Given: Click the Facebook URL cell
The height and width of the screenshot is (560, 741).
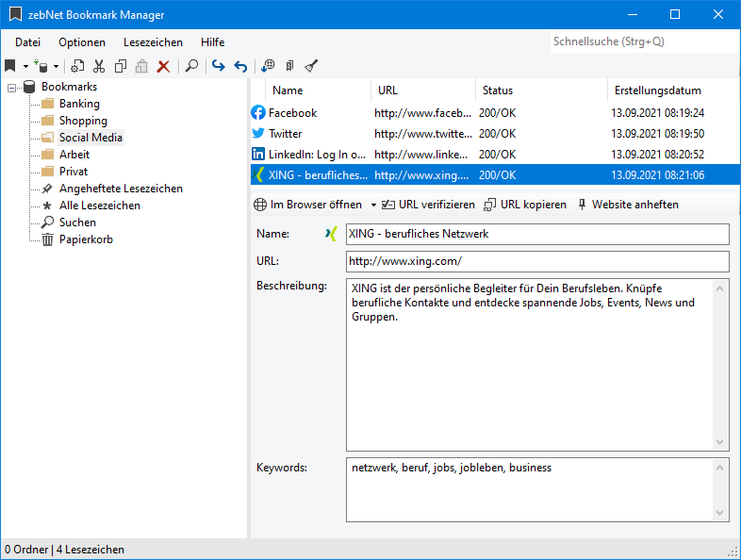Looking at the screenshot, I should tap(423, 113).
